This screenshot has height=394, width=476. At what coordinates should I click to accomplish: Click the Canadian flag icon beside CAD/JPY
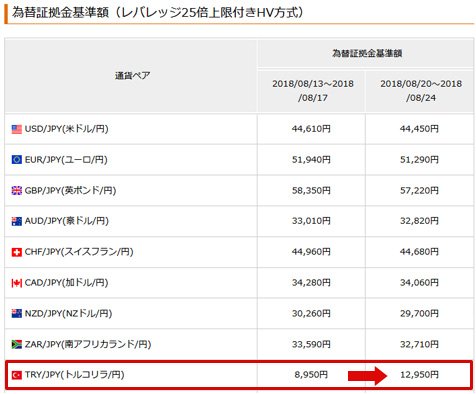pos(17,283)
